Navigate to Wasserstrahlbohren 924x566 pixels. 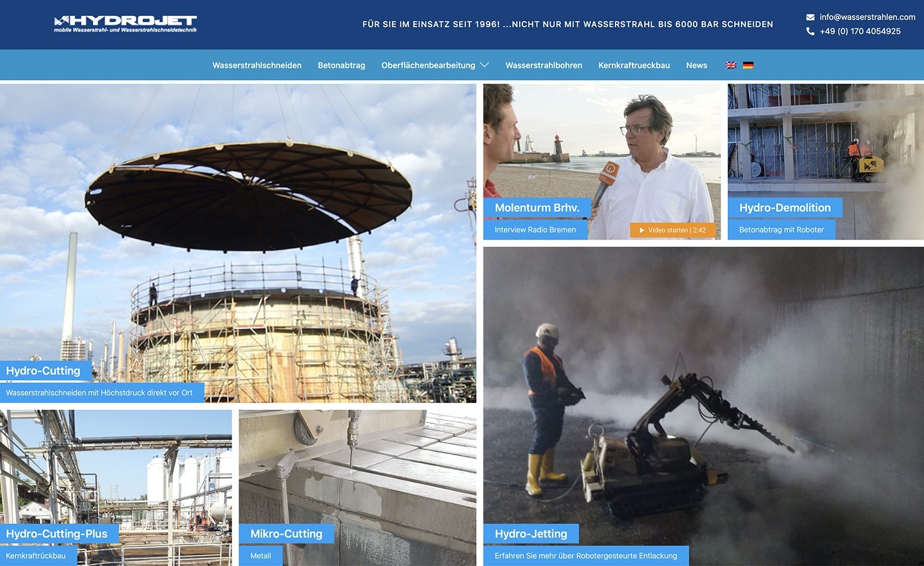click(x=543, y=65)
